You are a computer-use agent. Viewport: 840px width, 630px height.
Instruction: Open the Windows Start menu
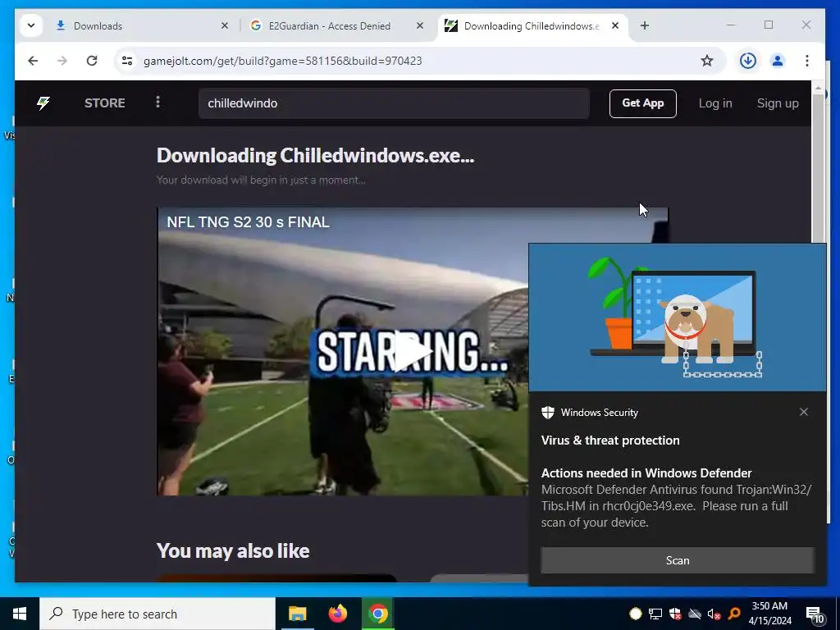pos(20,614)
